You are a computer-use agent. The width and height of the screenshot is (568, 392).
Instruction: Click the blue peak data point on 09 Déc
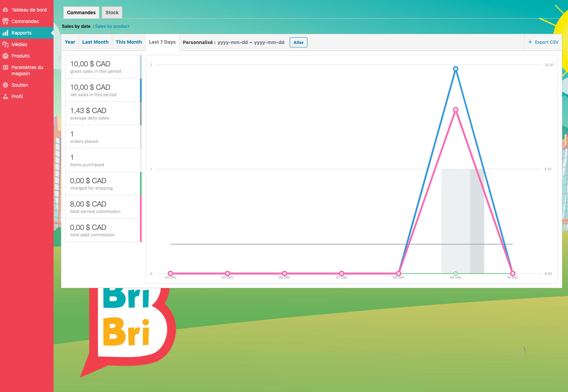pyautogui.click(x=456, y=69)
